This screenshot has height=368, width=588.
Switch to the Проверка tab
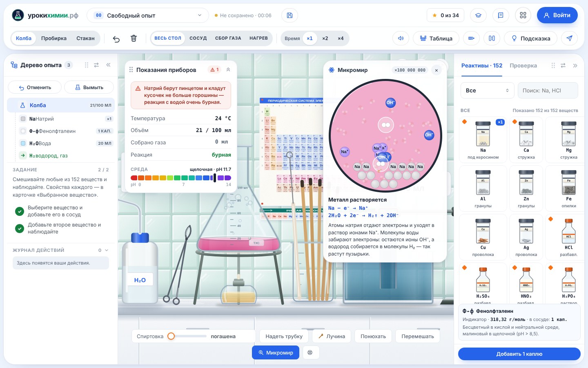click(523, 65)
